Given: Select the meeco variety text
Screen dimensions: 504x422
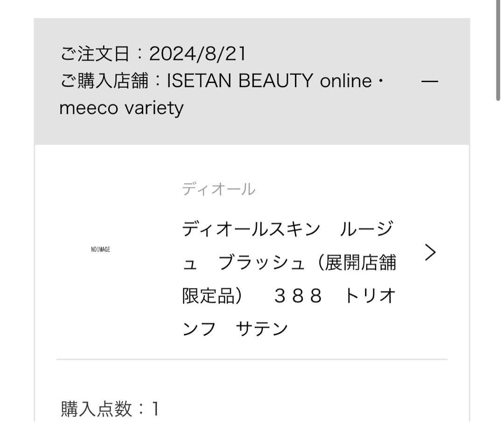Looking at the screenshot, I should point(121,108).
